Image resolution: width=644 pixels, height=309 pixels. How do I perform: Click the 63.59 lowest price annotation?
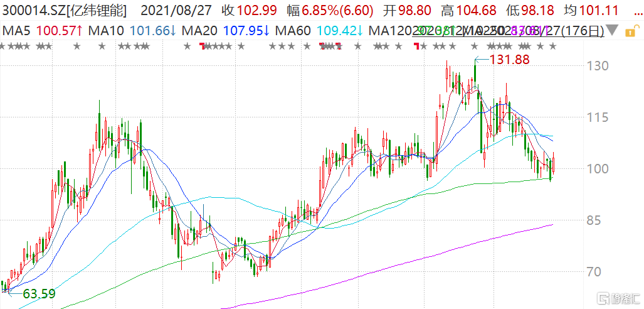coord(39,294)
